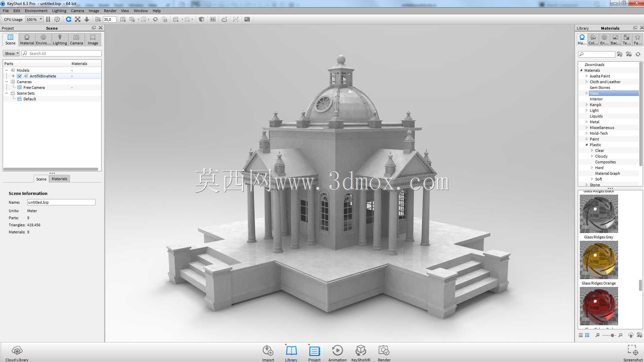The width and height of the screenshot is (644, 362).
Task: Click the add folder icon in the Library
Action: (x=620, y=54)
